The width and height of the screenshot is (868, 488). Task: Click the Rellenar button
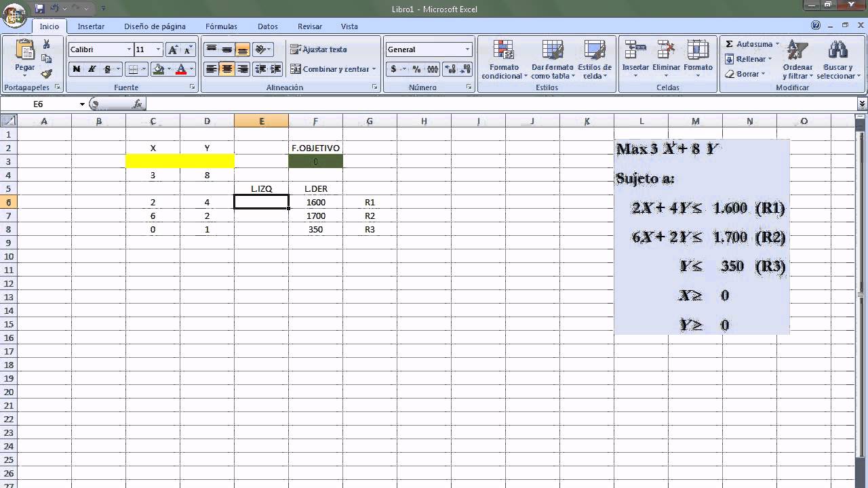[x=749, y=59]
